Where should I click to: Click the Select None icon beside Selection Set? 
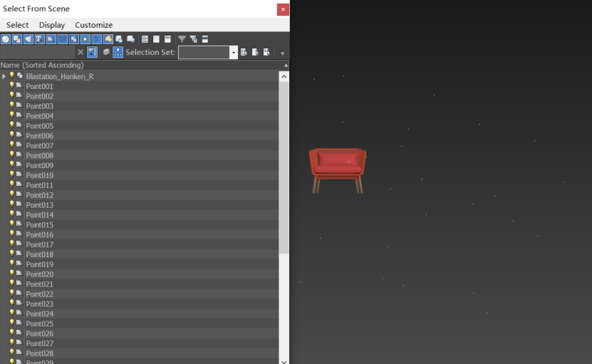coord(255,52)
